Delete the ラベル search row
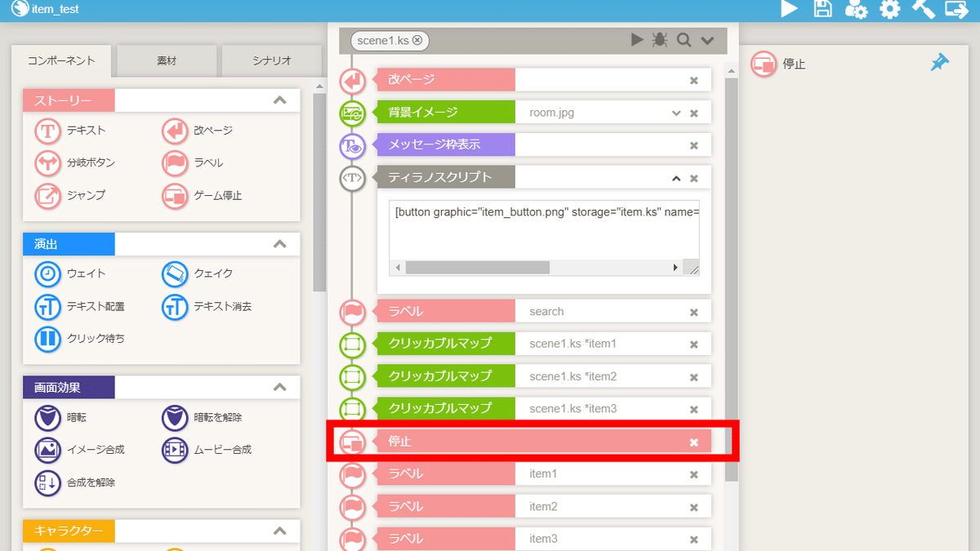The width and height of the screenshot is (980, 551). pyautogui.click(x=694, y=312)
